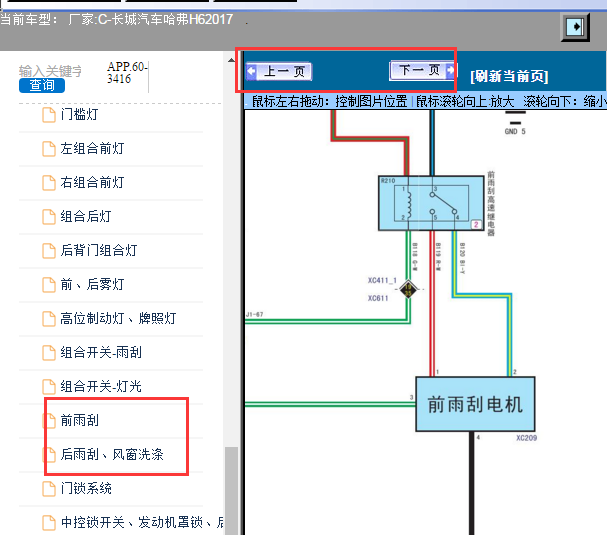Click the GND 5 ground label
607x535 pixels.
[x=515, y=132]
